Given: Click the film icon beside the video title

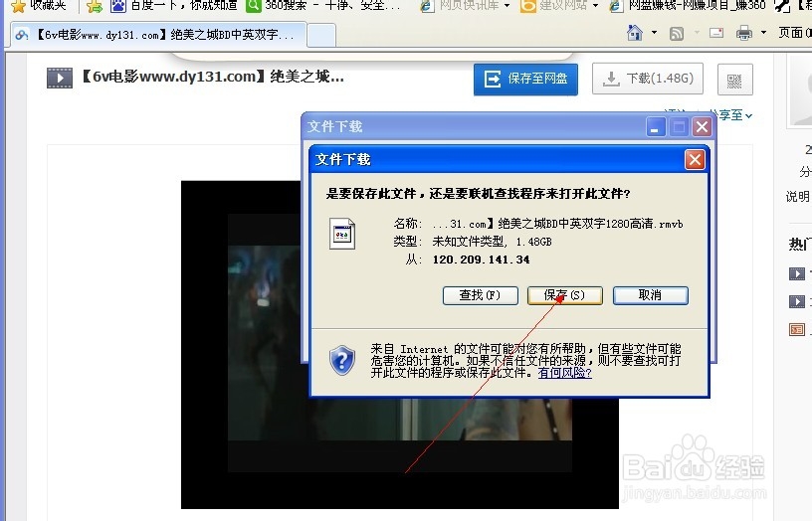Looking at the screenshot, I should 60,79.
